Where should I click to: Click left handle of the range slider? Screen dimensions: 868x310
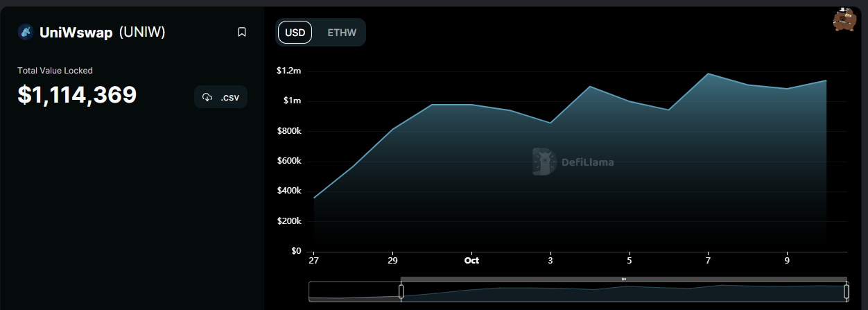pyautogui.click(x=401, y=291)
